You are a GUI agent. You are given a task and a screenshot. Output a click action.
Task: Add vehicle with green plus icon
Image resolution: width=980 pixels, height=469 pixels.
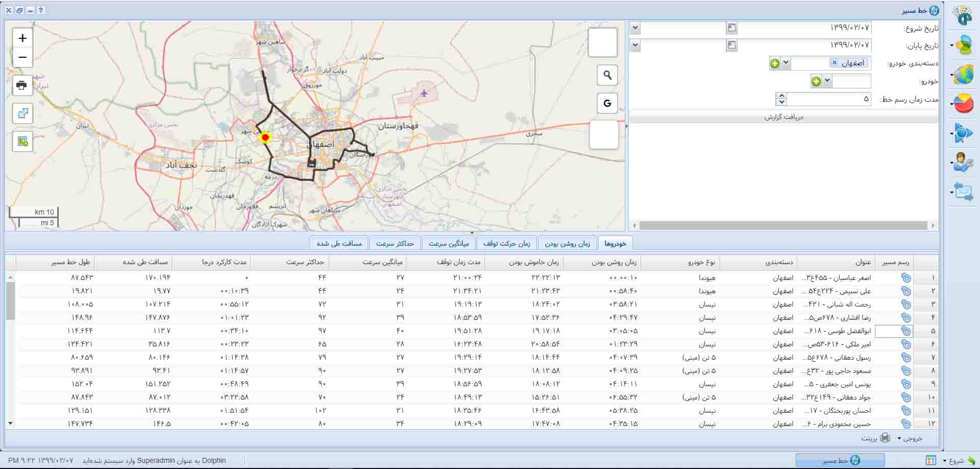tap(816, 81)
